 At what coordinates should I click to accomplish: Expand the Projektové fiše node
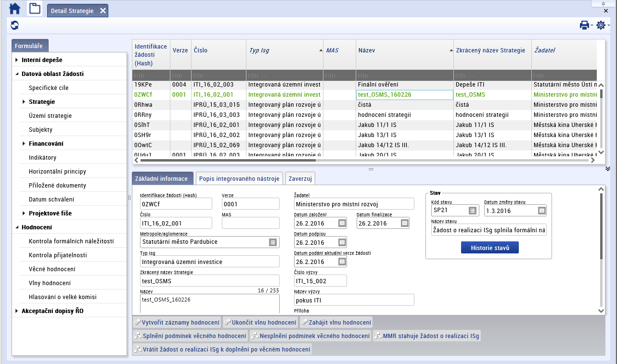click(24, 213)
